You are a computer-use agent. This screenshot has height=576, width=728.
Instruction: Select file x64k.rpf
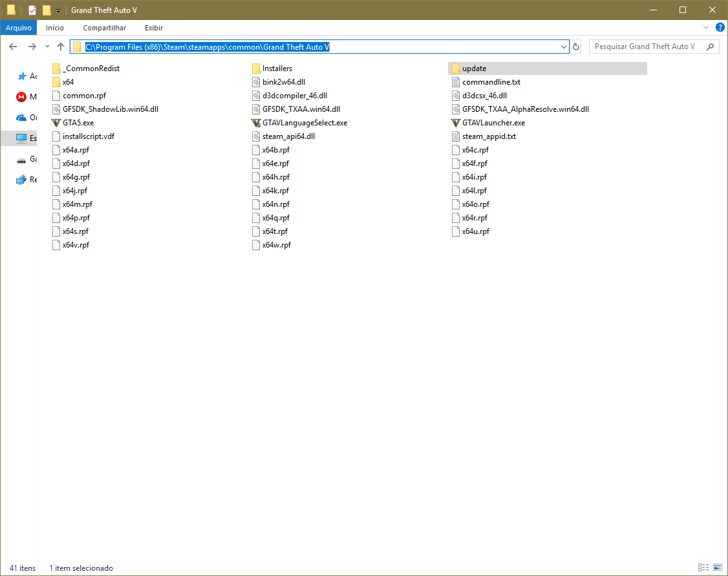click(270, 191)
